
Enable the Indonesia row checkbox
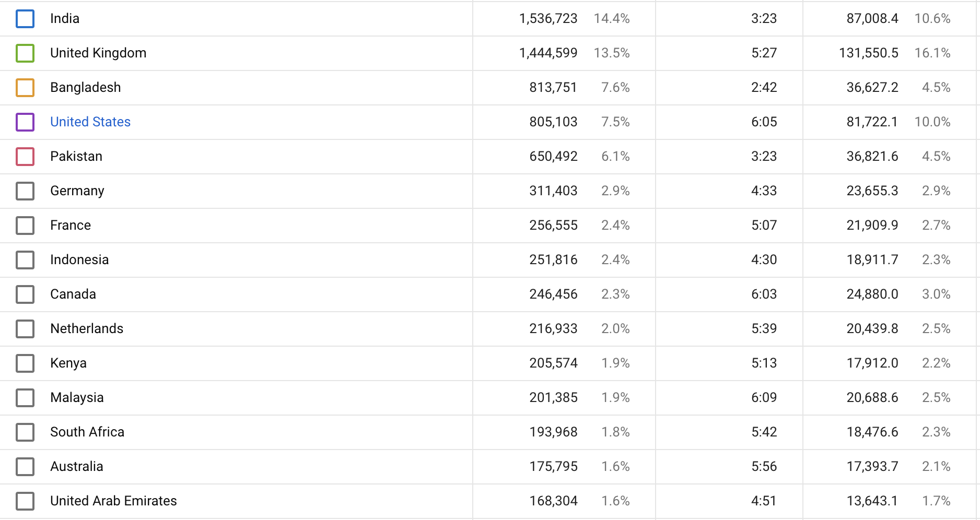25,260
